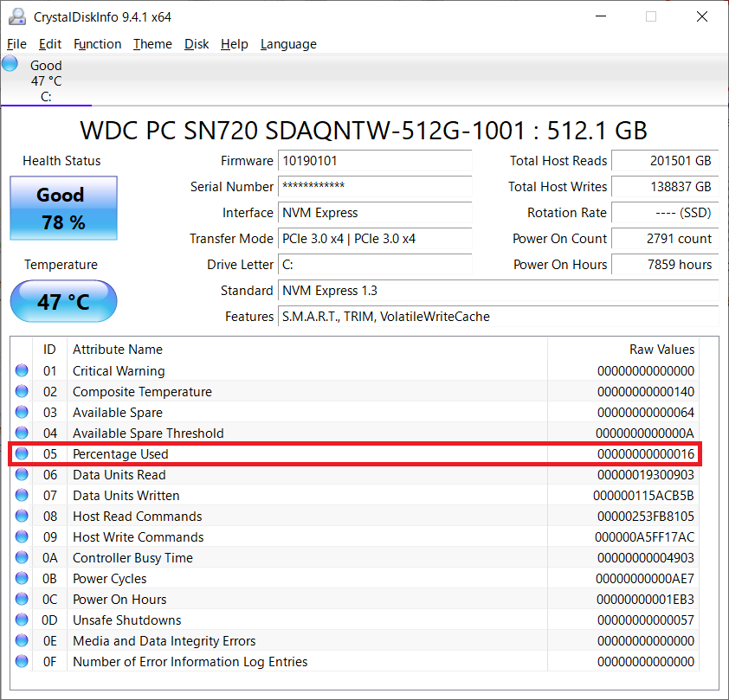Click the masked Serial Number field
Image resolution: width=729 pixels, height=700 pixels.
(x=375, y=187)
